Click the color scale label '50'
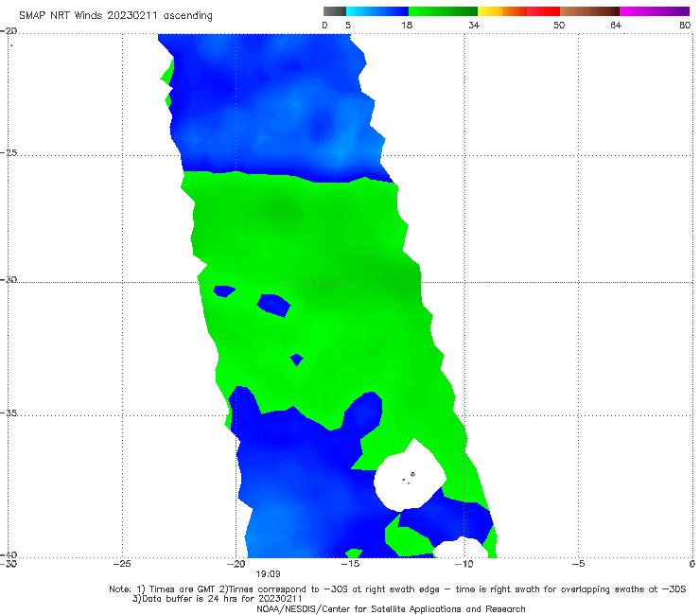The image size is (700, 615). coord(559,26)
